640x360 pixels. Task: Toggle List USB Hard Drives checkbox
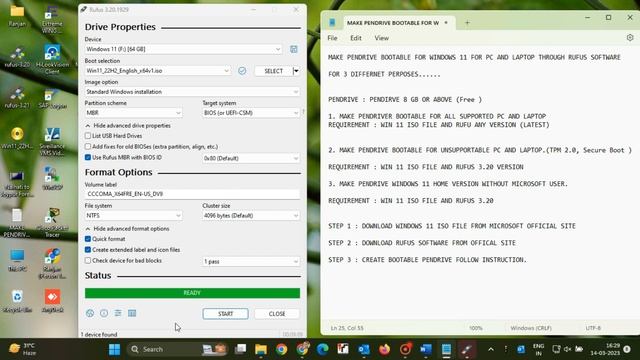click(x=88, y=136)
